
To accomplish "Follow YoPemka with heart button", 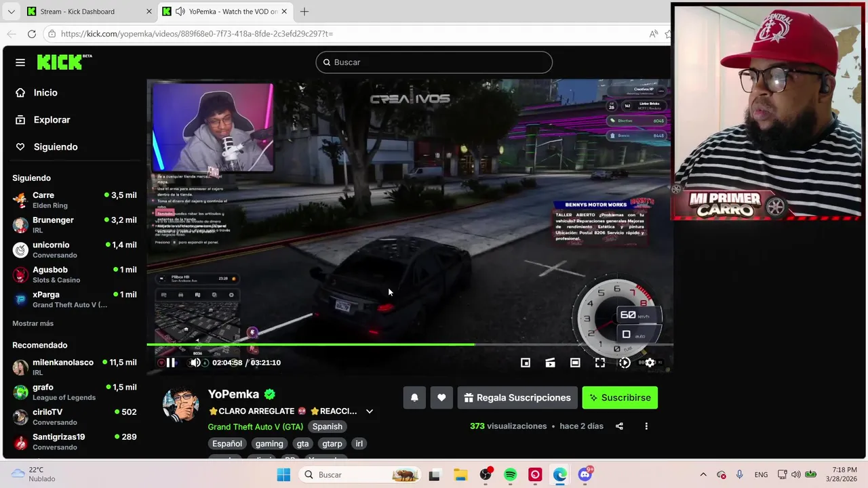I will [441, 398].
